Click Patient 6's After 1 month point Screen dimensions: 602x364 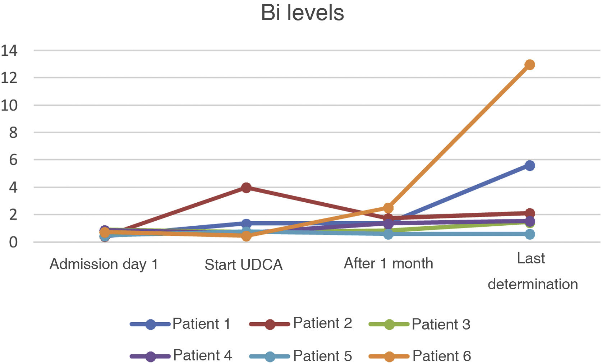click(388, 208)
